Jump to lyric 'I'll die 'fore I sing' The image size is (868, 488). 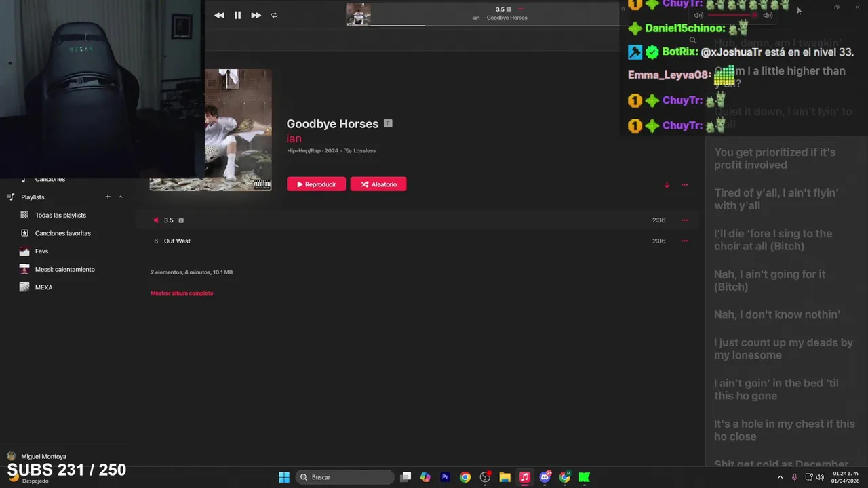[x=773, y=240]
